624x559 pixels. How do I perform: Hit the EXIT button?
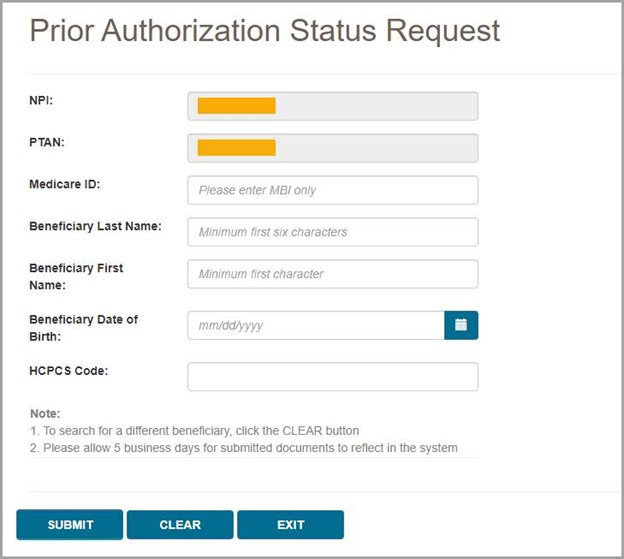(291, 525)
